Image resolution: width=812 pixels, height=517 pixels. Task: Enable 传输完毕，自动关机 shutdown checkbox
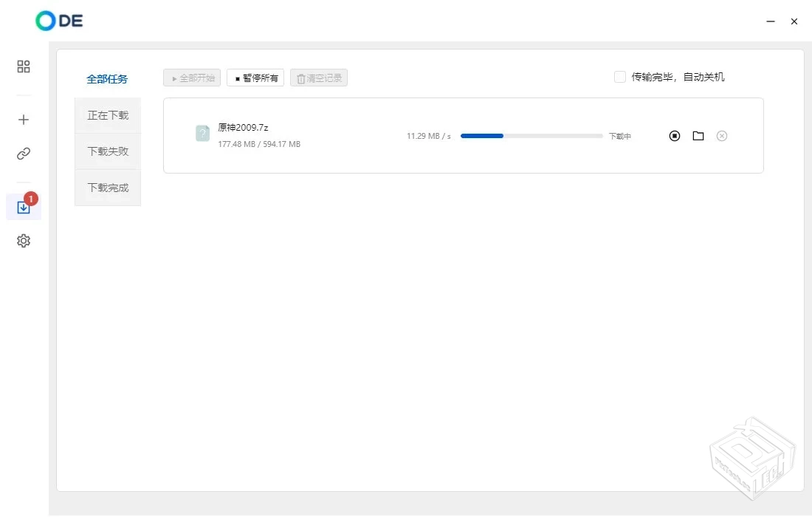click(620, 77)
